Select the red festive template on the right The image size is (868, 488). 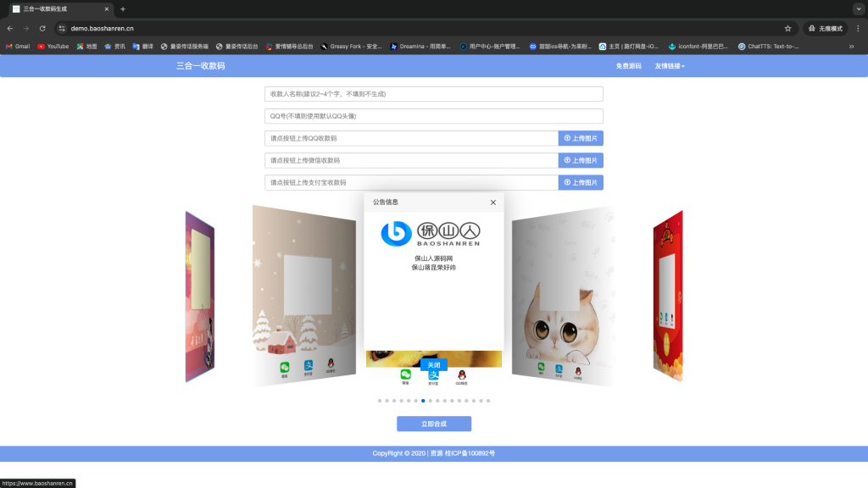668,296
